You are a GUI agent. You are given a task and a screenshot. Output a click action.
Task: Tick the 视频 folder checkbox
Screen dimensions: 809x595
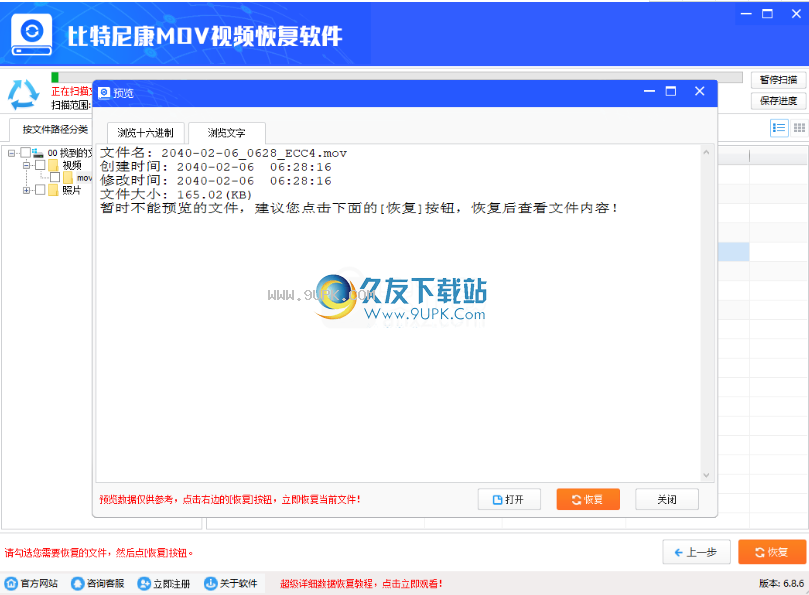click(40, 165)
